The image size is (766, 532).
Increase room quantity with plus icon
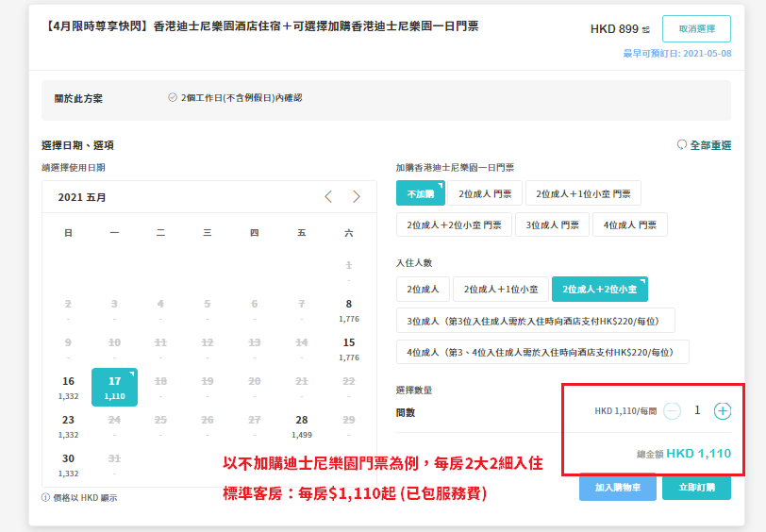(x=722, y=411)
